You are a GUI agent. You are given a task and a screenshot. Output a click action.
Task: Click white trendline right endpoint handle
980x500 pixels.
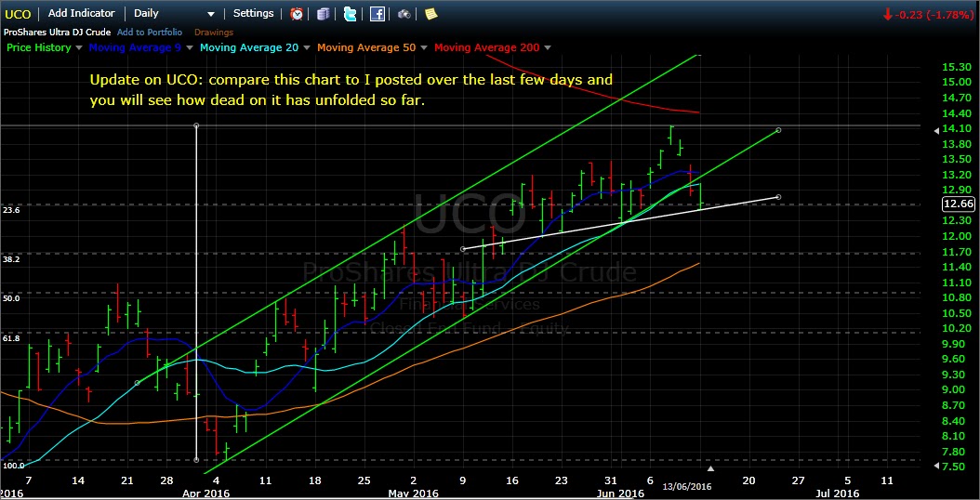[778, 197]
